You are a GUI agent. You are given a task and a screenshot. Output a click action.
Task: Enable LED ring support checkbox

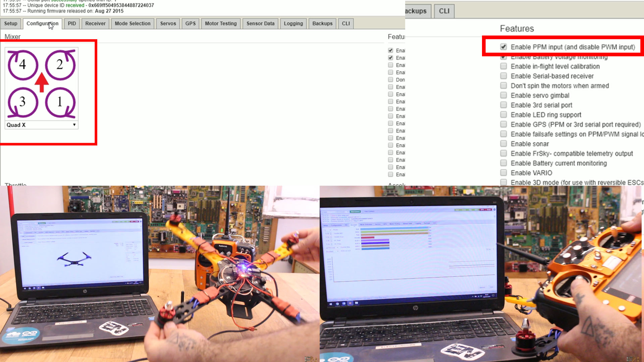click(503, 115)
